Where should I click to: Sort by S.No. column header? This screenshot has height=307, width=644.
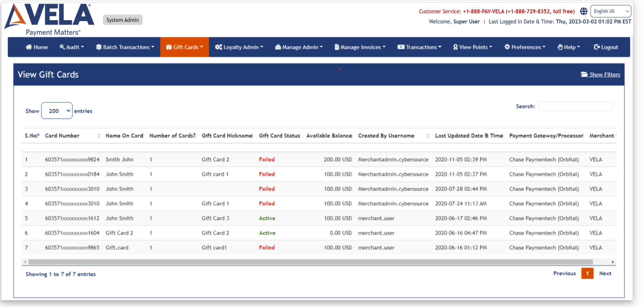(32, 136)
